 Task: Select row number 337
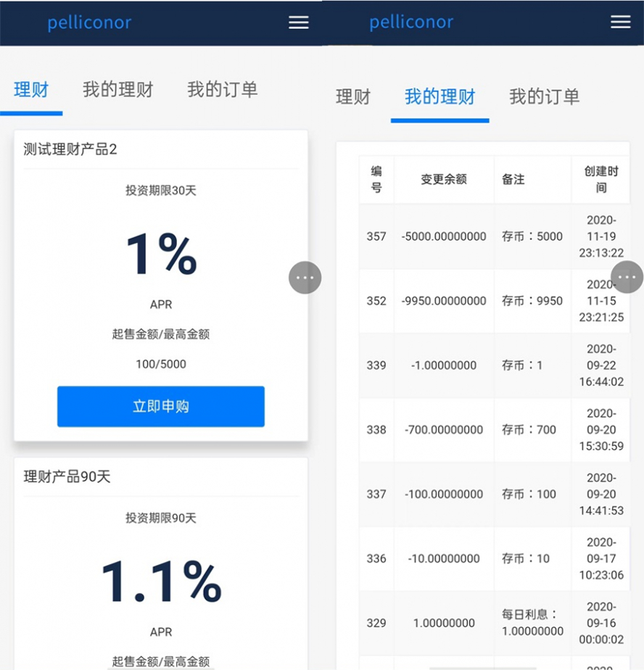376,495
